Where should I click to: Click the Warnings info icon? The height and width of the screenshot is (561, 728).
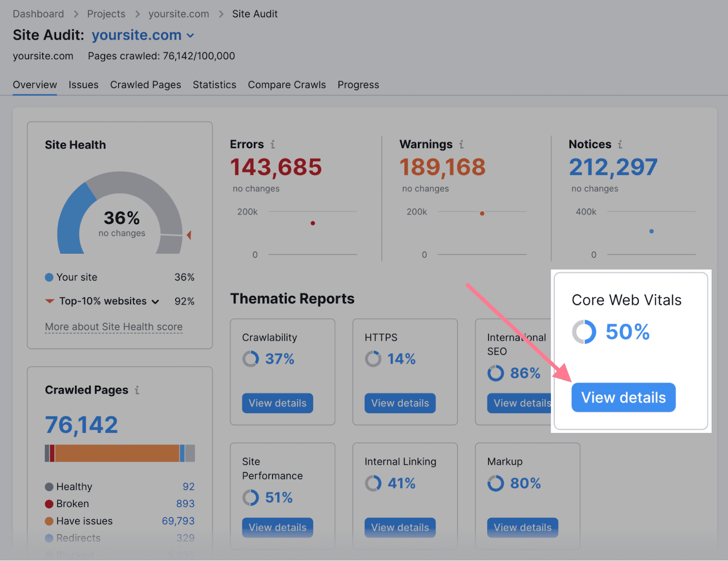click(462, 144)
